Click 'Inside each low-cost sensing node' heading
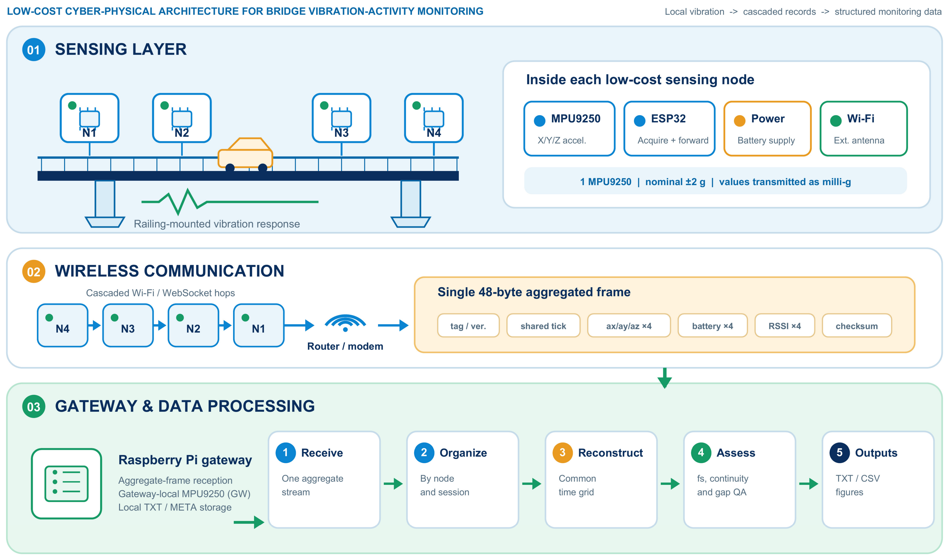Screen dimensions: 949x560 pos(640,80)
